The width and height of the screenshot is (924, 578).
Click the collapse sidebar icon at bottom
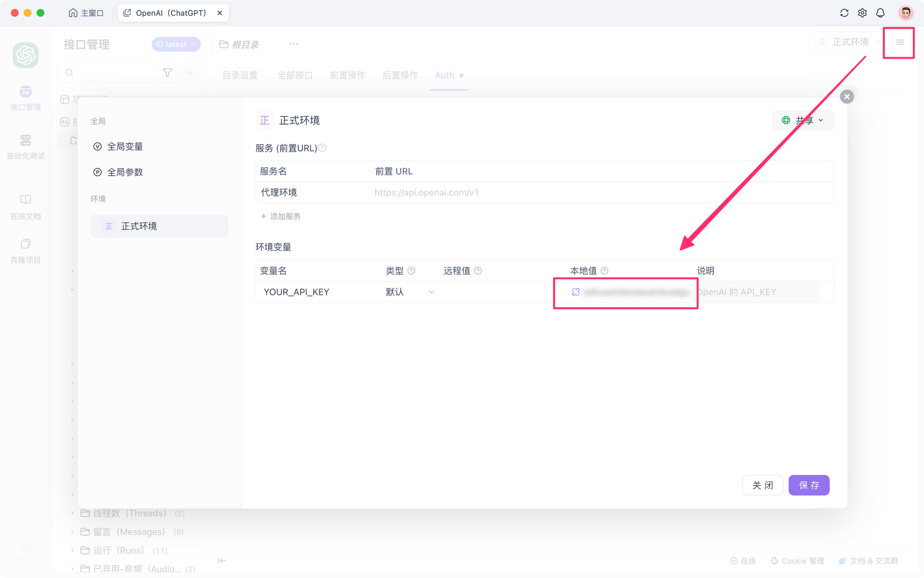click(222, 561)
